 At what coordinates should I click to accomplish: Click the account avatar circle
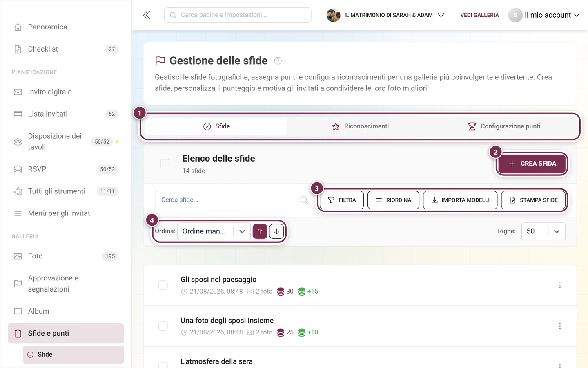pyautogui.click(x=515, y=15)
